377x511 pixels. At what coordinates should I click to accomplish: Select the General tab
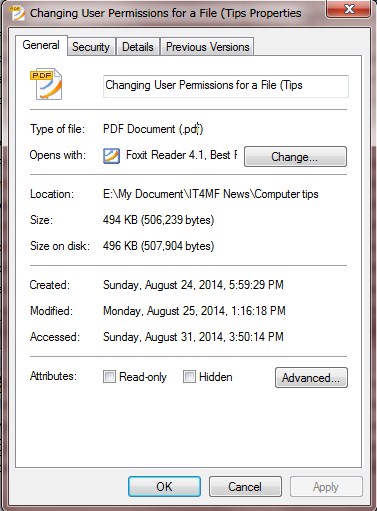pyautogui.click(x=41, y=45)
